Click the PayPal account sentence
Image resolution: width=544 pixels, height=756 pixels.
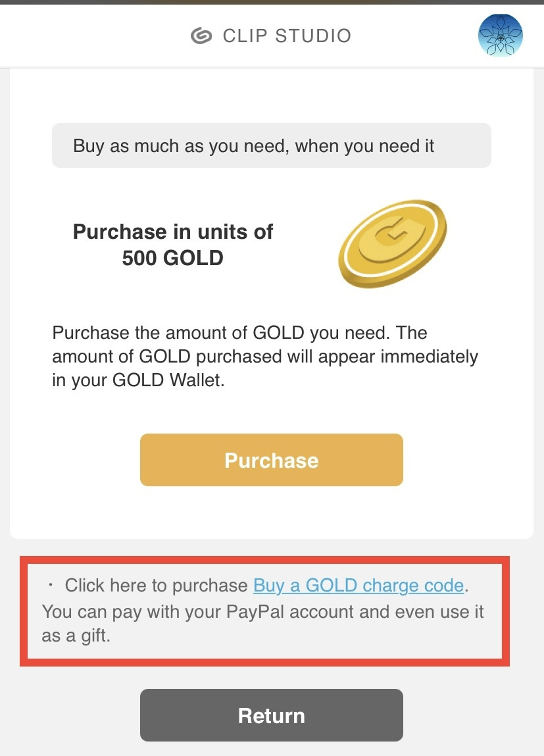click(262, 612)
